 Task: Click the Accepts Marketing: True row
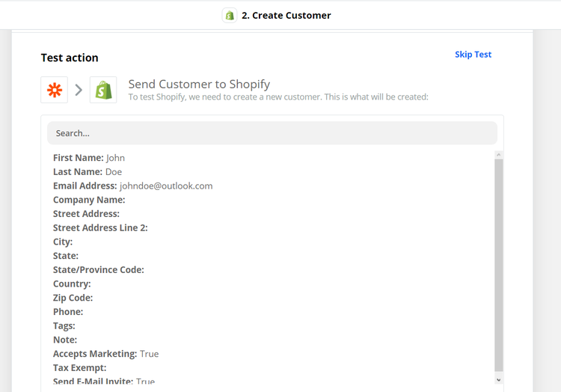pyautogui.click(x=105, y=354)
